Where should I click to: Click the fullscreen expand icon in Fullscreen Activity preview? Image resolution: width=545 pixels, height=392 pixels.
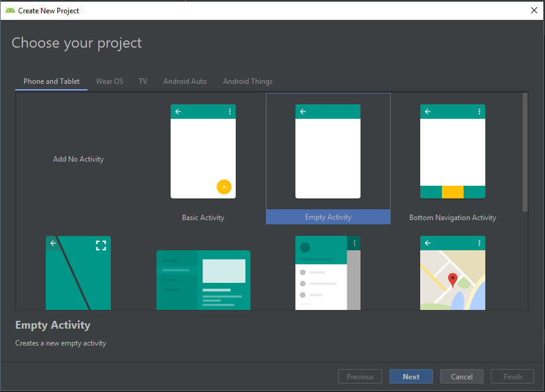point(101,245)
